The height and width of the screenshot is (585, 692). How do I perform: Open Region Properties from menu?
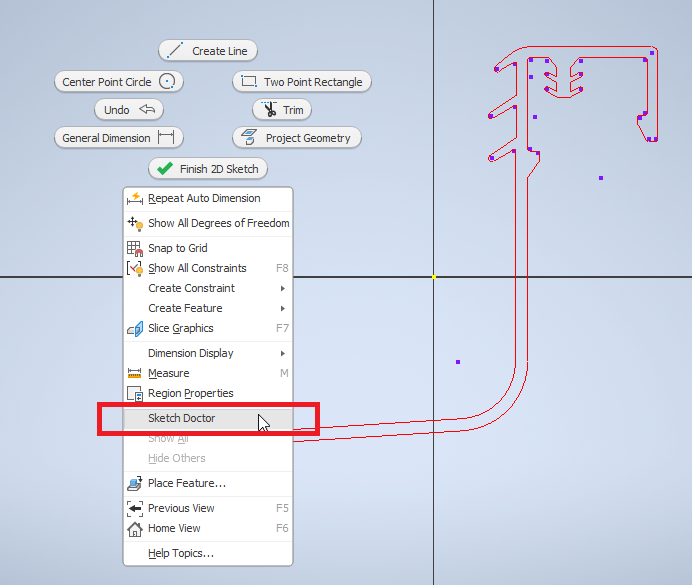pos(208,393)
